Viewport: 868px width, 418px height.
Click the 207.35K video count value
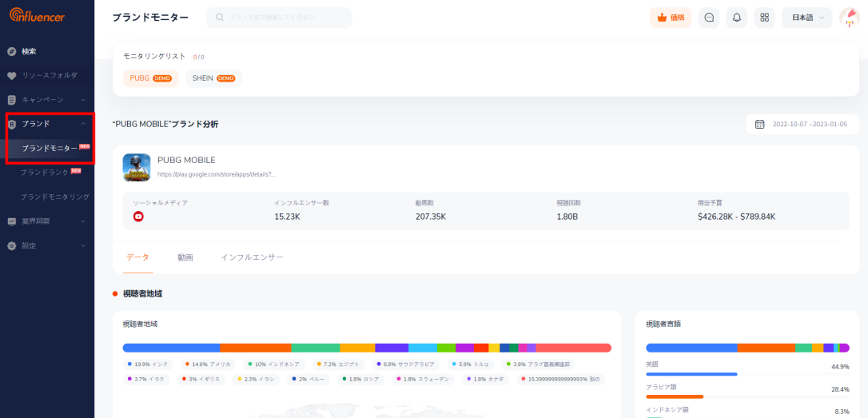click(431, 217)
